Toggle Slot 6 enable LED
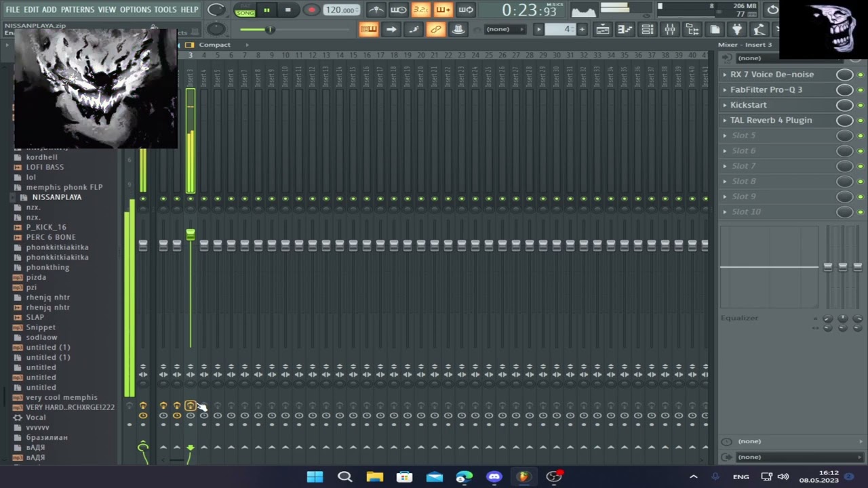This screenshot has height=488, width=868. (x=861, y=151)
